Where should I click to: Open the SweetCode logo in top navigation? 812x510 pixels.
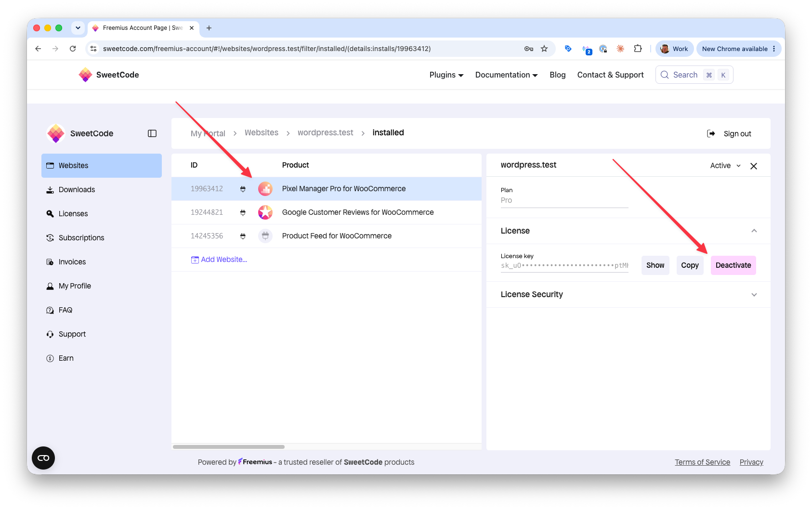109,75
